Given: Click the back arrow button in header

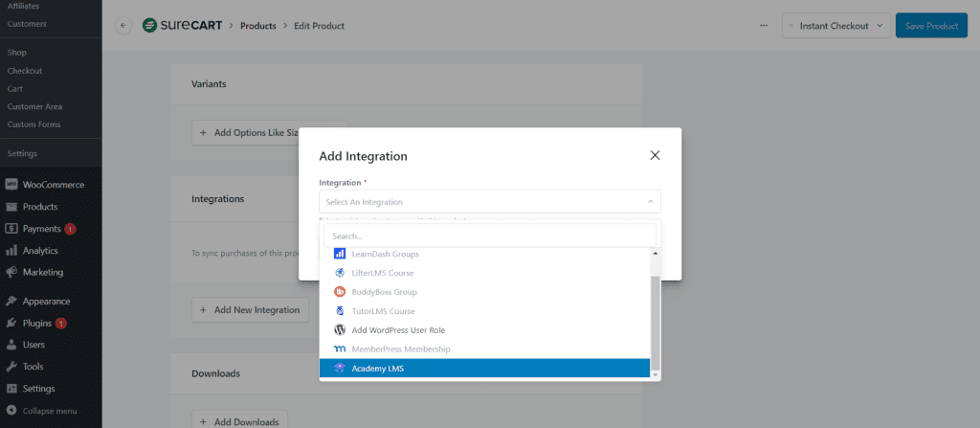Looking at the screenshot, I should (123, 26).
